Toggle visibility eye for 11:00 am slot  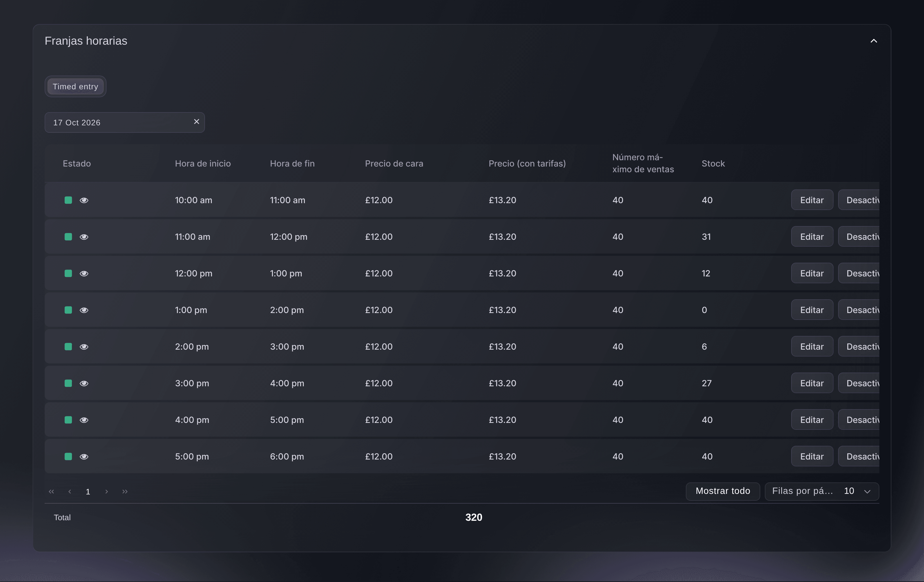tap(84, 237)
